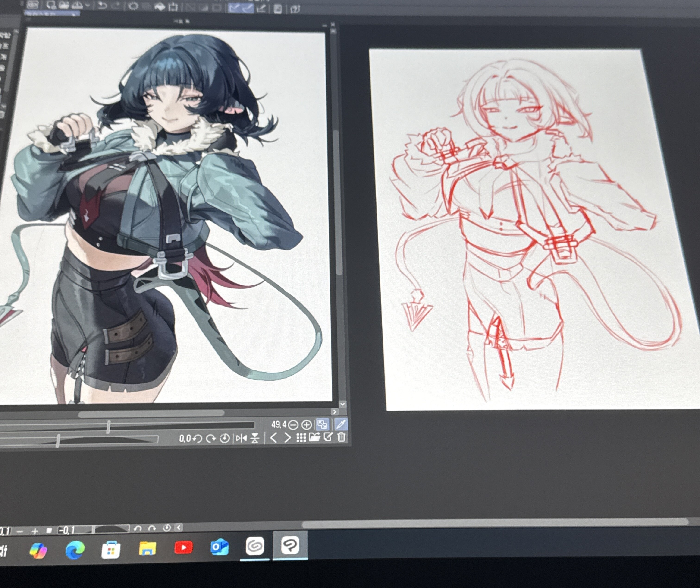Toggle auto eyedropper switching in Sub View

341,424
